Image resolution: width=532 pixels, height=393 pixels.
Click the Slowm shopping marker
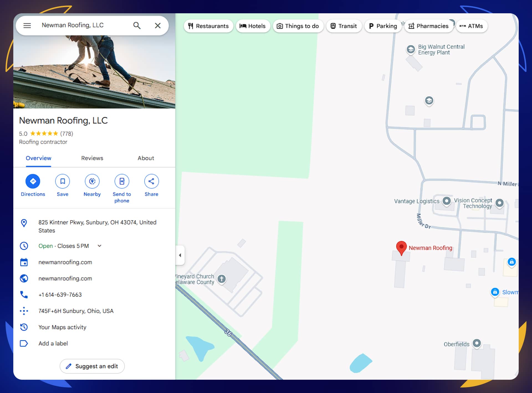(x=495, y=292)
